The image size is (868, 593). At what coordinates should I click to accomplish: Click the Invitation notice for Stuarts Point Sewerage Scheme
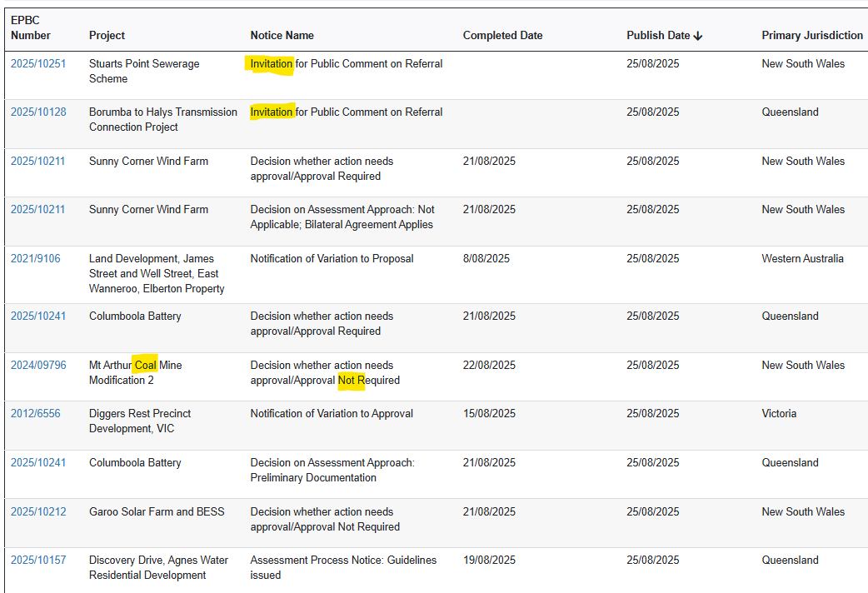click(x=347, y=63)
